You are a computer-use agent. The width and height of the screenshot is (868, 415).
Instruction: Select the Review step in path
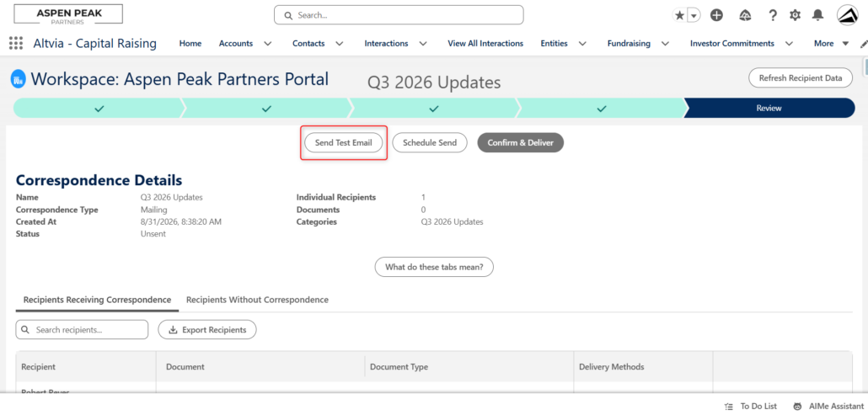[x=769, y=109]
